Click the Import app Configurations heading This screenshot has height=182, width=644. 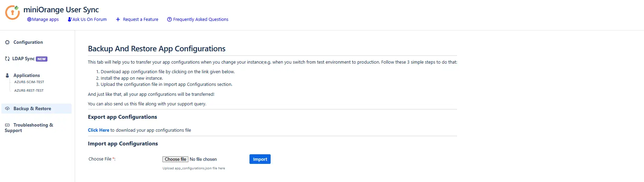point(123,144)
